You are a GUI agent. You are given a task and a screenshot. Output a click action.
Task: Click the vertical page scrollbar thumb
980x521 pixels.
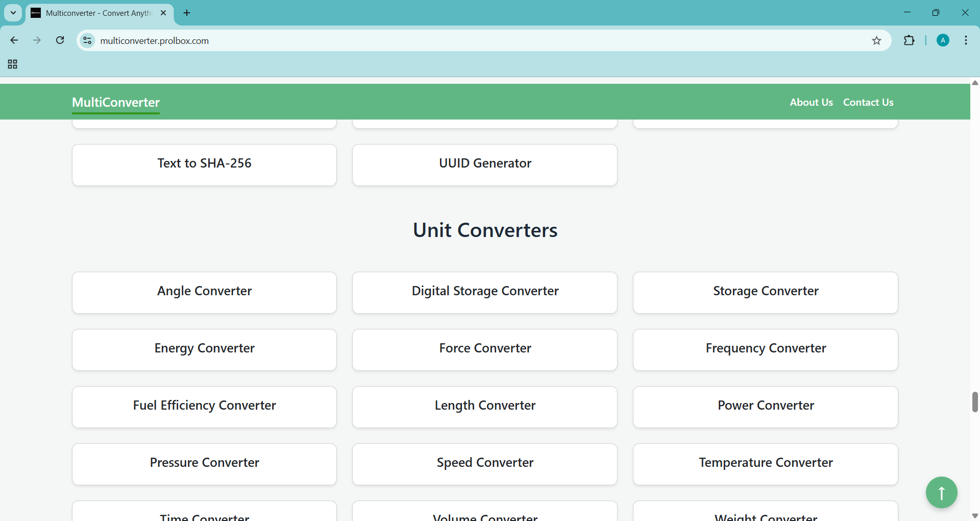[975, 401]
